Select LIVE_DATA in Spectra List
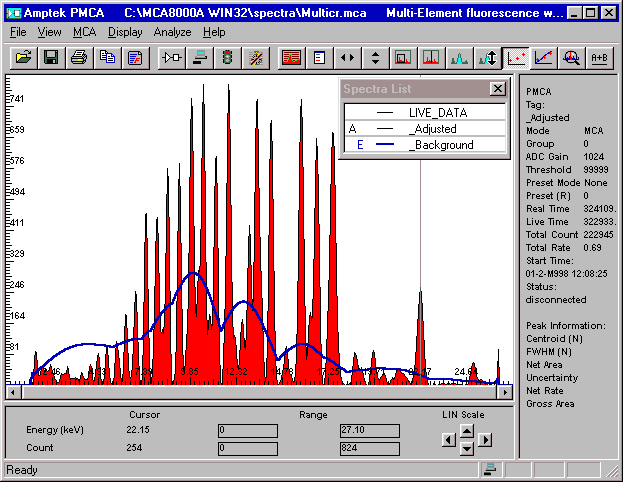 pos(425,112)
